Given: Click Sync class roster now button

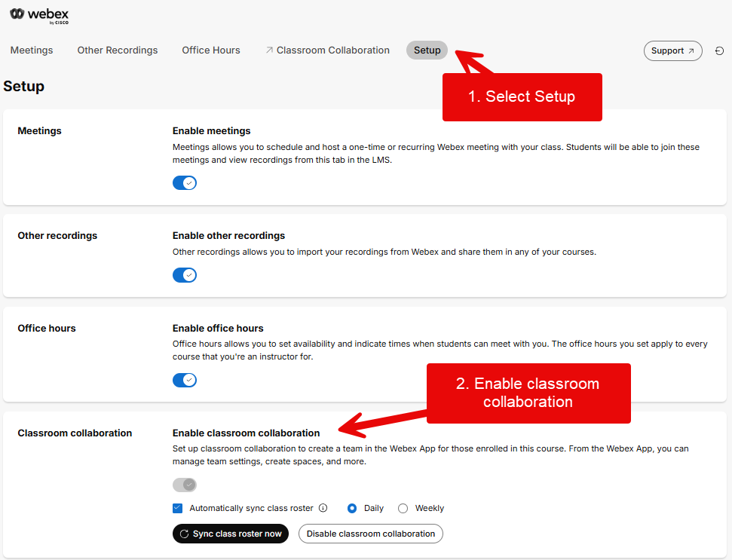Looking at the screenshot, I should click(x=231, y=534).
